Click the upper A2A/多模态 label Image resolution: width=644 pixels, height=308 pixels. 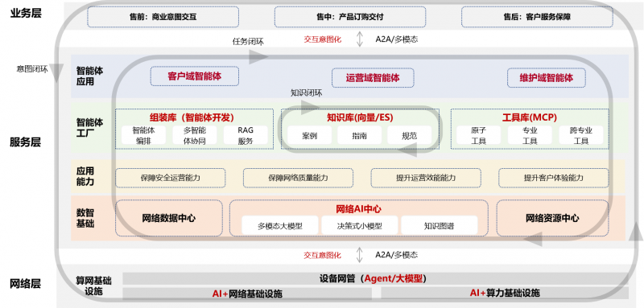click(397, 39)
